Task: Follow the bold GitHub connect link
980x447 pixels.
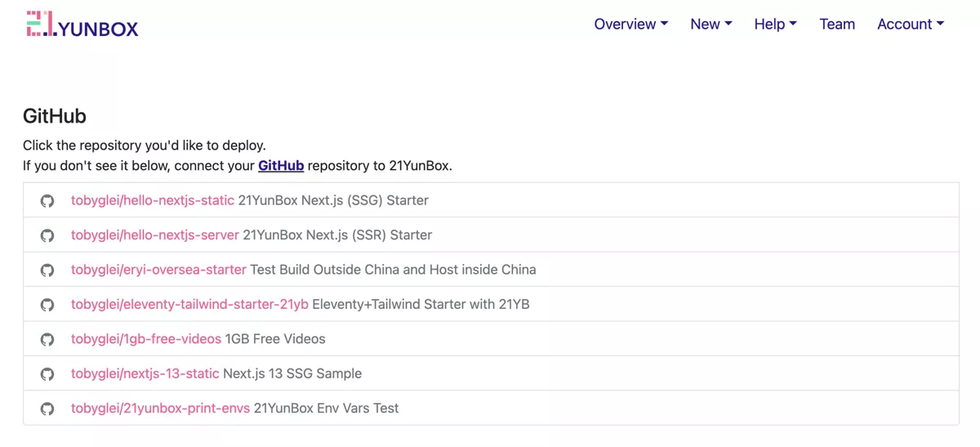Action: (281, 166)
